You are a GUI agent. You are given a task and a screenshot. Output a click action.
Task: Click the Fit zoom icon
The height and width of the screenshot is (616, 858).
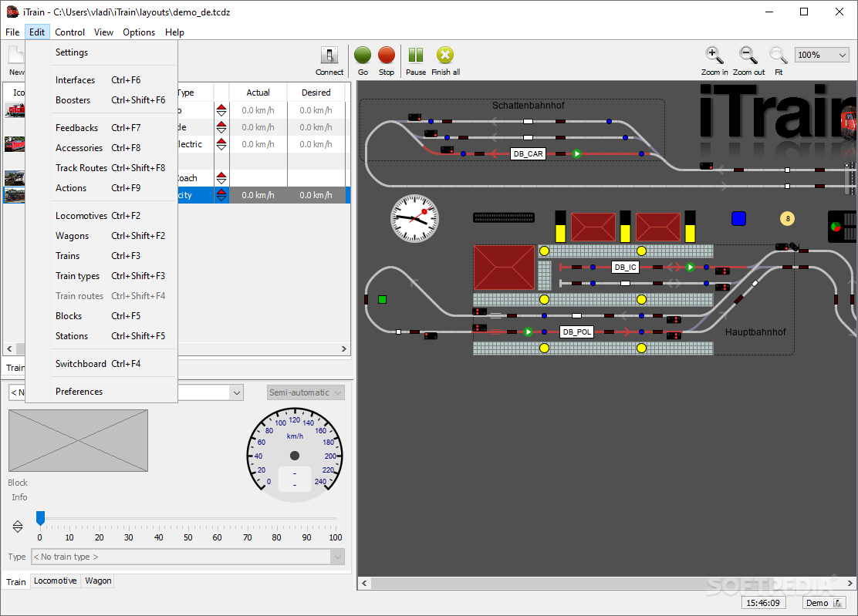(778, 56)
